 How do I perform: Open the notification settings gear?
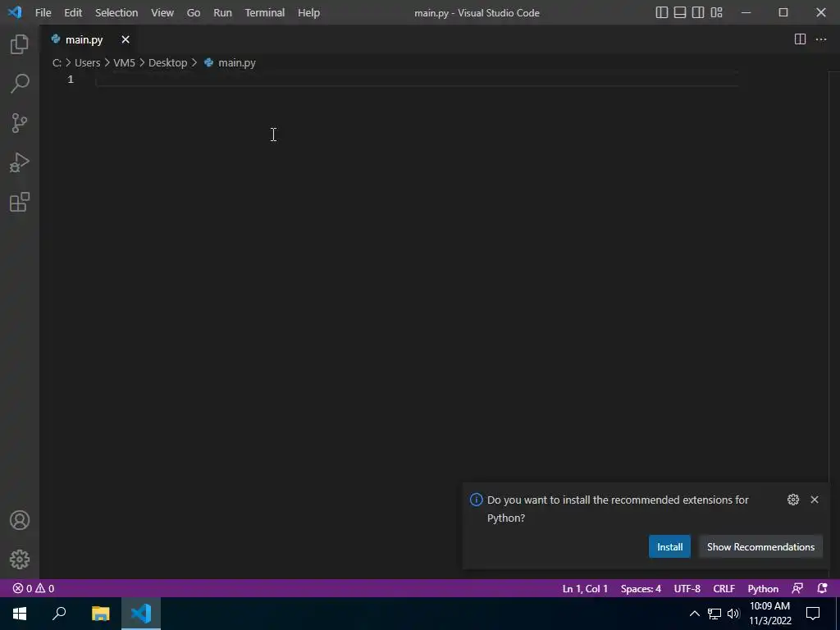pos(793,500)
